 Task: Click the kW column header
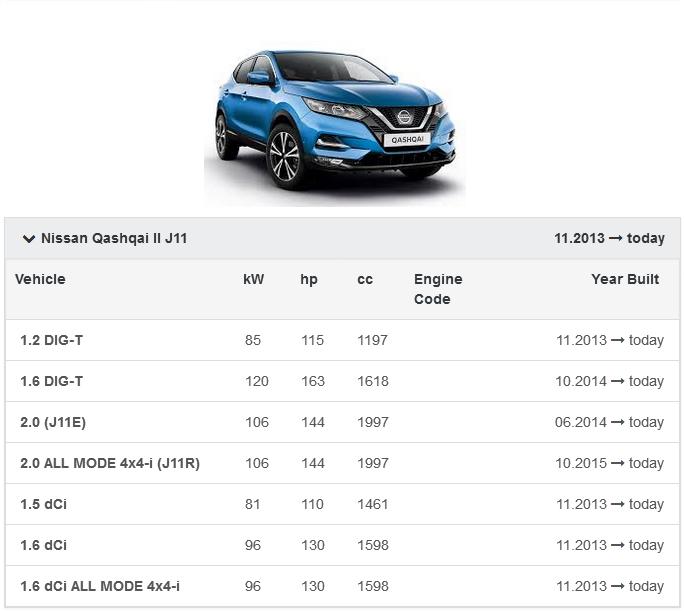(254, 279)
